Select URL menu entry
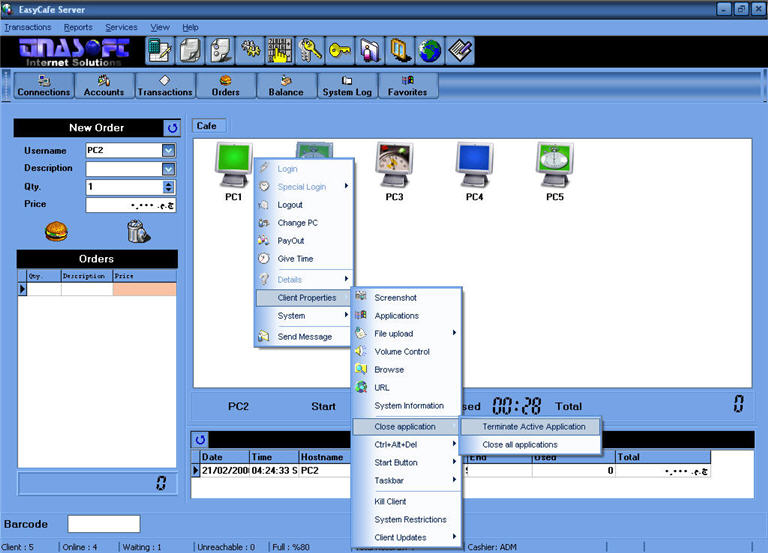768x553 pixels. pos(407,387)
